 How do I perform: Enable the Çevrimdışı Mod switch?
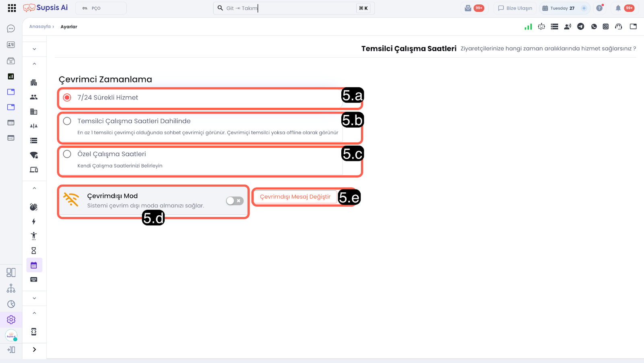coord(234,201)
